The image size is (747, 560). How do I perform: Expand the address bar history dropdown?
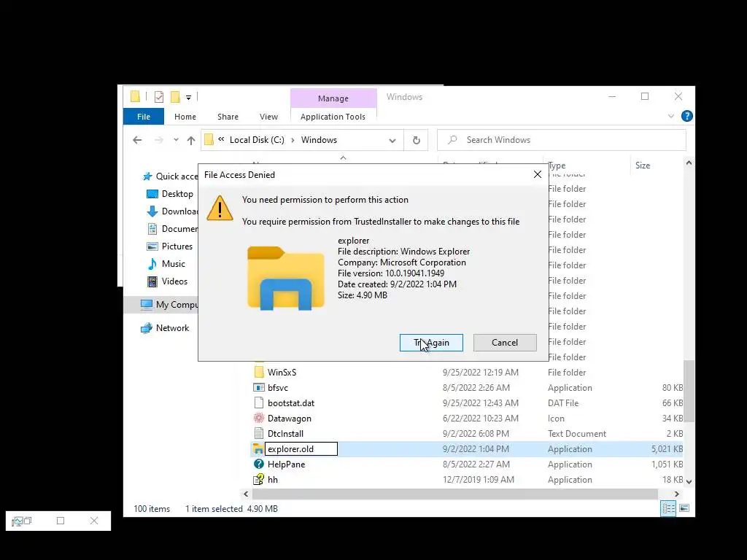(392, 141)
